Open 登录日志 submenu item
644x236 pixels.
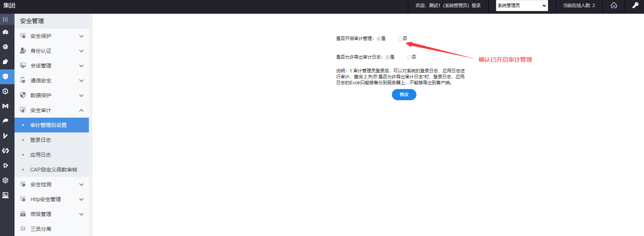coord(52,140)
